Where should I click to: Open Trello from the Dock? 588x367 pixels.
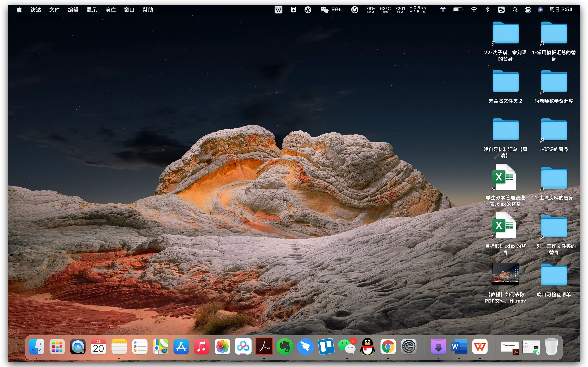[326, 347]
